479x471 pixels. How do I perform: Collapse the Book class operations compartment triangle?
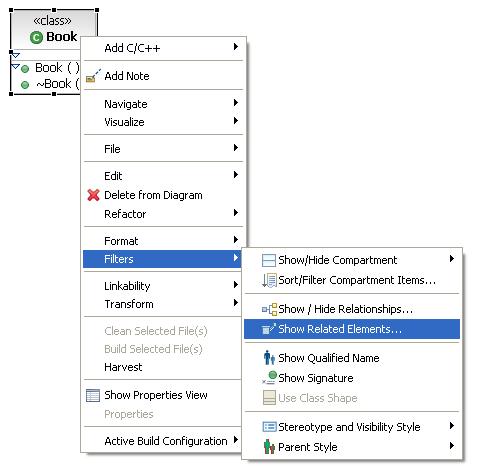(15, 67)
